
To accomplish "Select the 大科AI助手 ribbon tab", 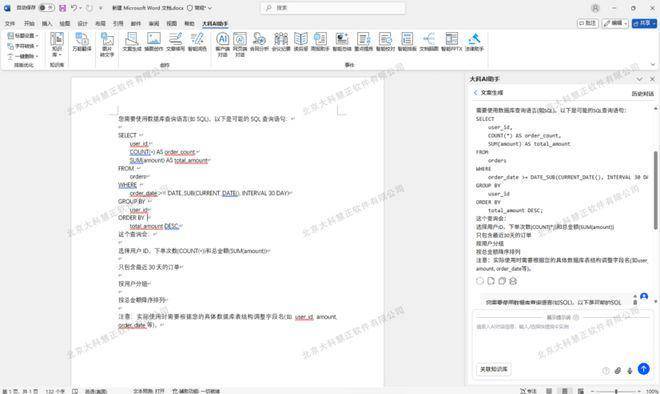I will coord(215,24).
